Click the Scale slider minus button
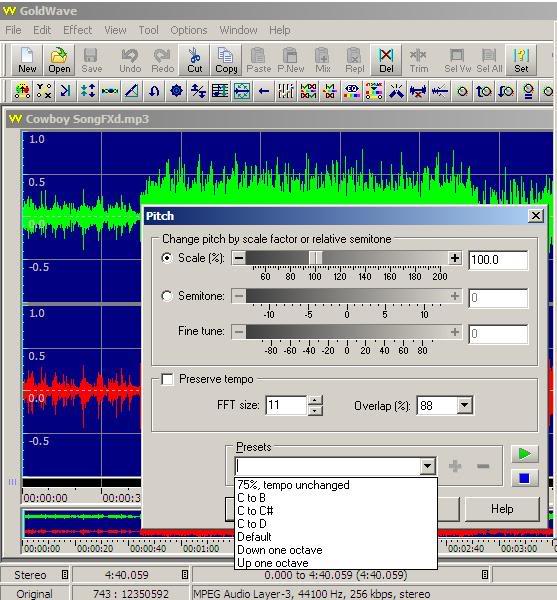This screenshot has width=557, height=600. pyautogui.click(x=239, y=258)
